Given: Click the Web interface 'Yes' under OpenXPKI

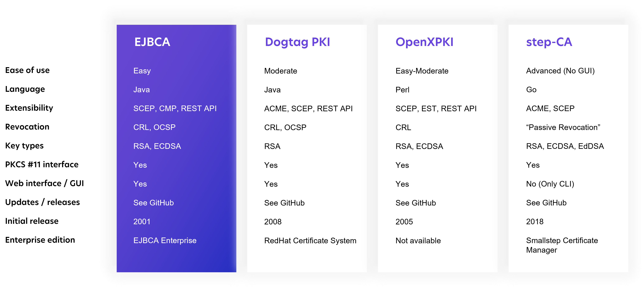Looking at the screenshot, I should [x=402, y=184].
